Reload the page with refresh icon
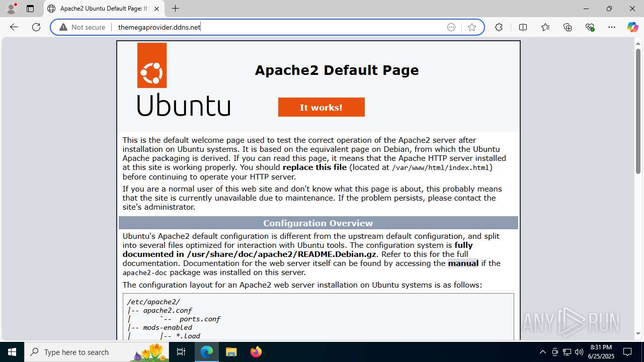The width and height of the screenshot is (644, 362). click(36, 27)
